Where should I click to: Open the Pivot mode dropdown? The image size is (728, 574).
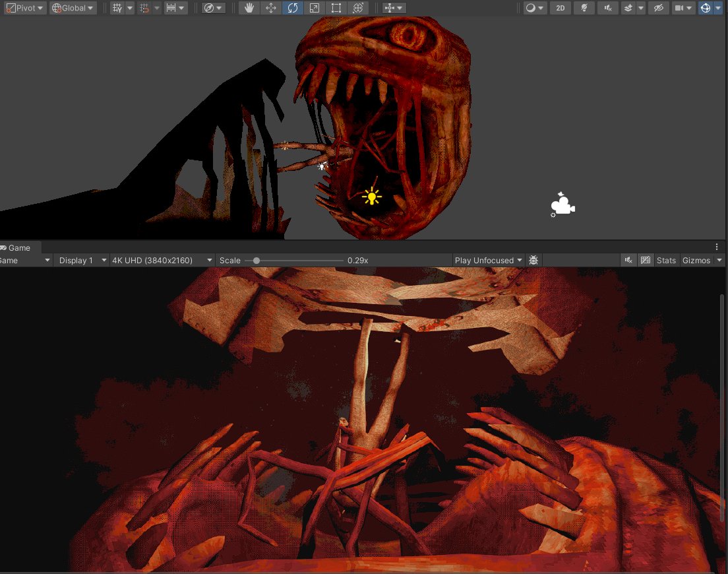click(24, 7)
